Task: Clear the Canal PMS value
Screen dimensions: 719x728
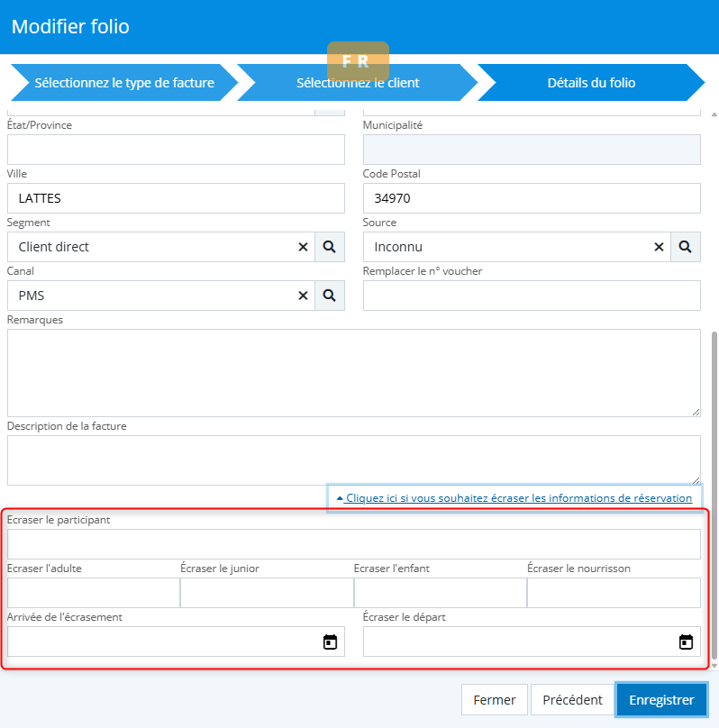Action: (303, 296)
